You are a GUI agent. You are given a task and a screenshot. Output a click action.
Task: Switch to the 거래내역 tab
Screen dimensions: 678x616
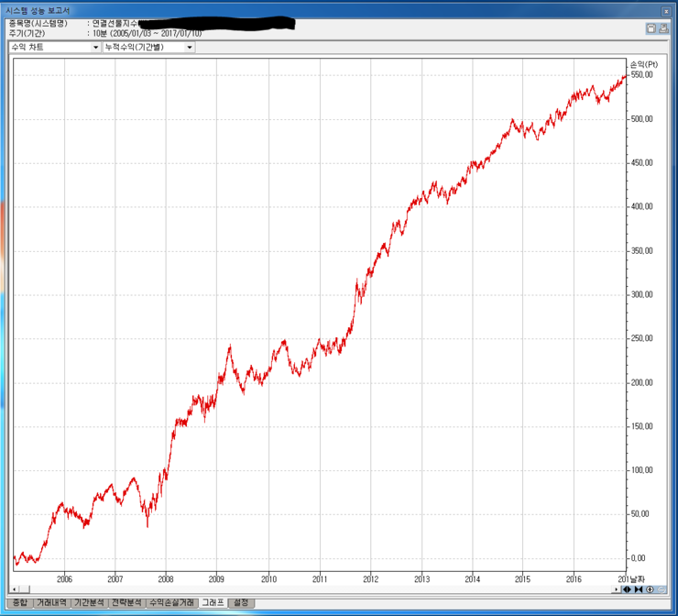click(52, 602)
